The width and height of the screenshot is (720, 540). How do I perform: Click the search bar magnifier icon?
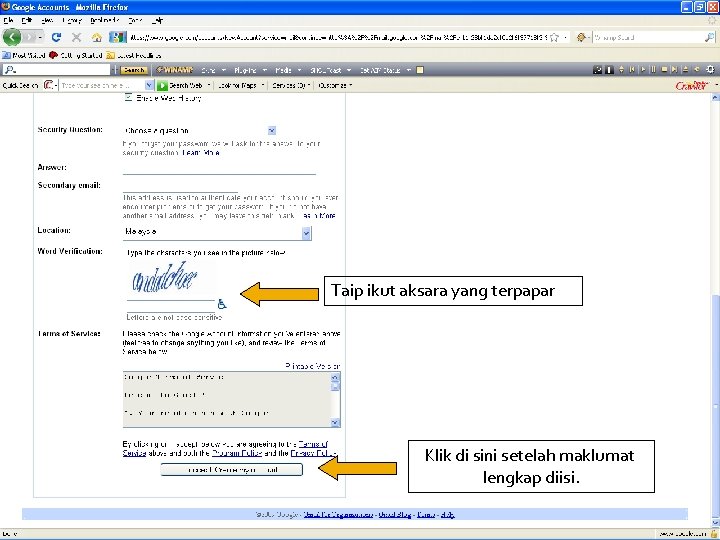point(709,37)
